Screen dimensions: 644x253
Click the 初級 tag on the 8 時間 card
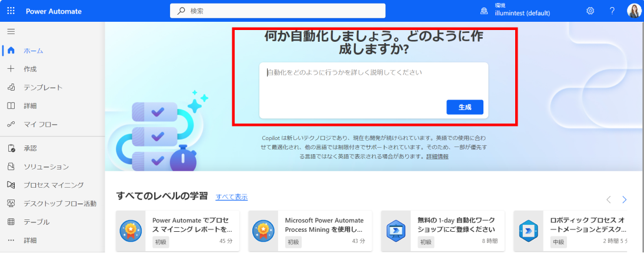click(x=426, y=242)
